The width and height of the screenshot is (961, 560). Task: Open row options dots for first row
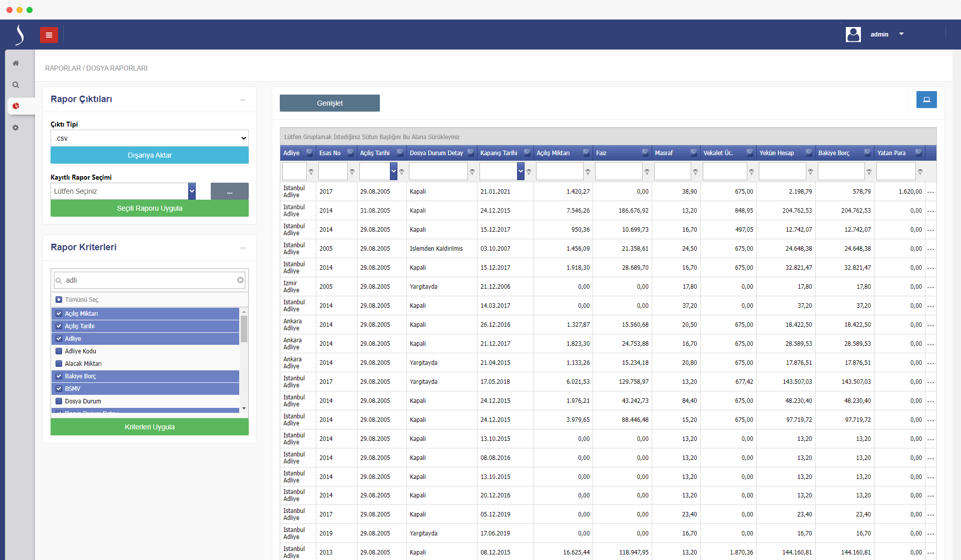[x=930, y=192]
